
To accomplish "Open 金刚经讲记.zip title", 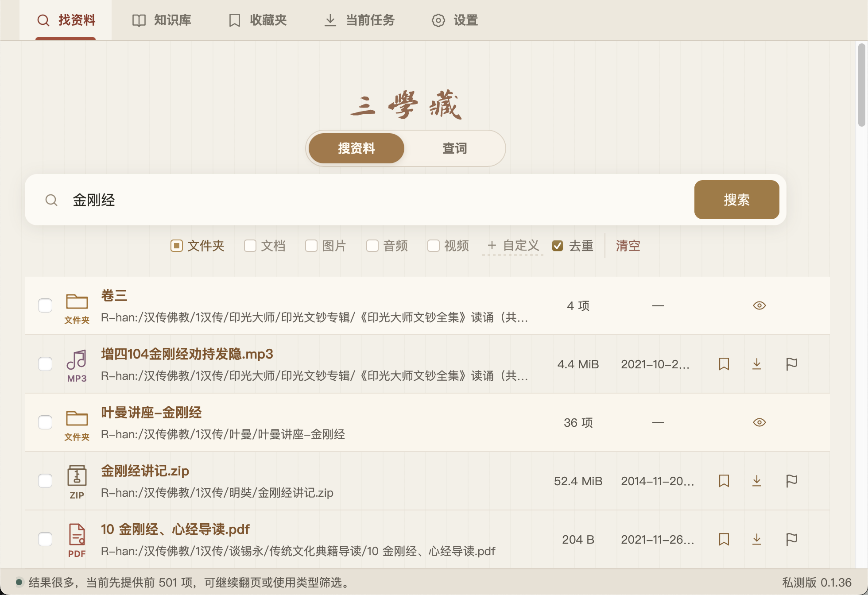I will [x=145, y=471].
